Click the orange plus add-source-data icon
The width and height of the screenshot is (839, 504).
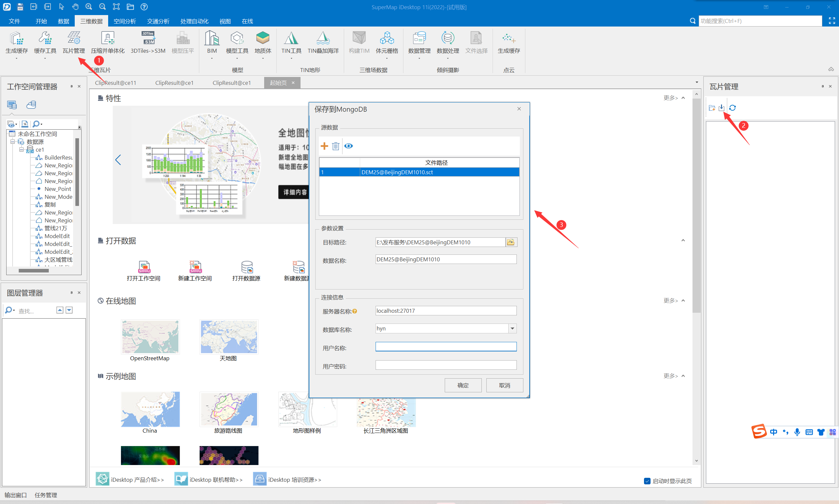[x=324, y=146]
